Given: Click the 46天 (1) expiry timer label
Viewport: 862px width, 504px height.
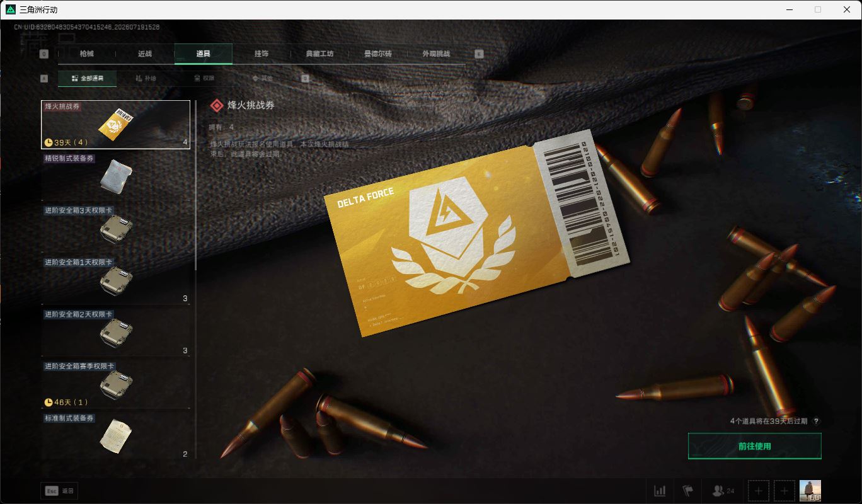Looking at the screenshot, I should tap(66, 402).
